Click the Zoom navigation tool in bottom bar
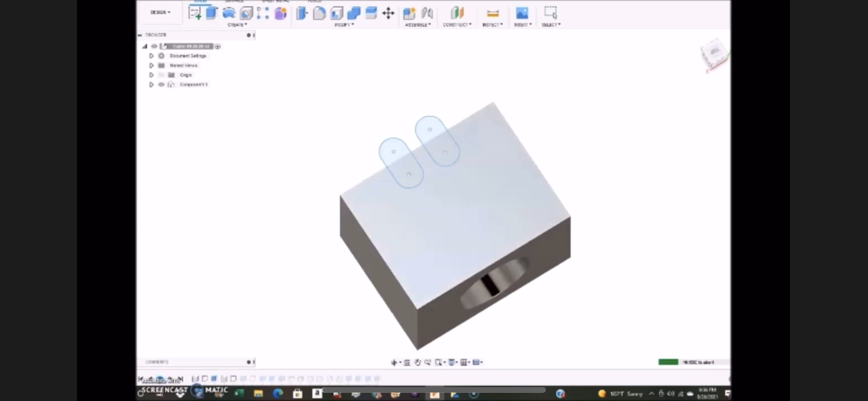The image size is (868, 401). click(427, 362)
